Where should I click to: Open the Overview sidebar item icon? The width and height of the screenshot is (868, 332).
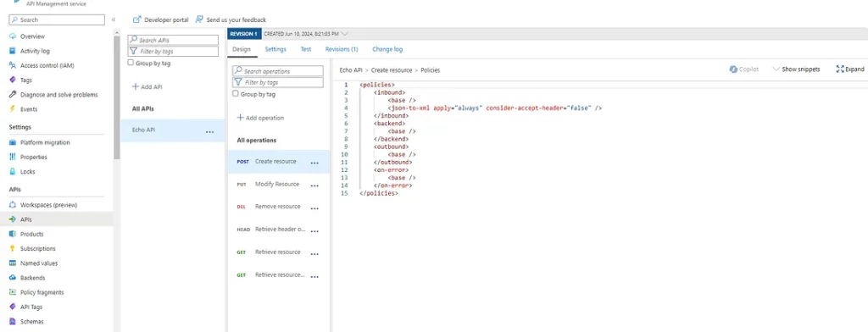tap(13, 36)
